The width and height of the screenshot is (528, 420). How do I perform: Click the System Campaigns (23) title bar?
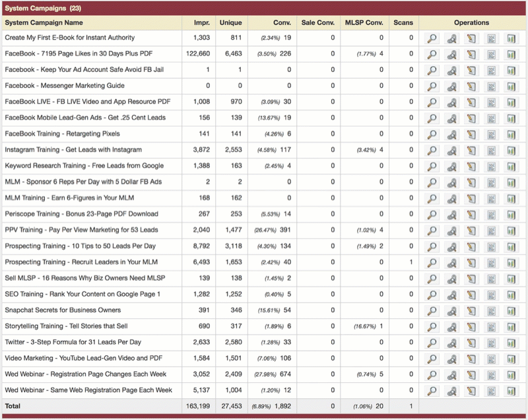[264, 8]
